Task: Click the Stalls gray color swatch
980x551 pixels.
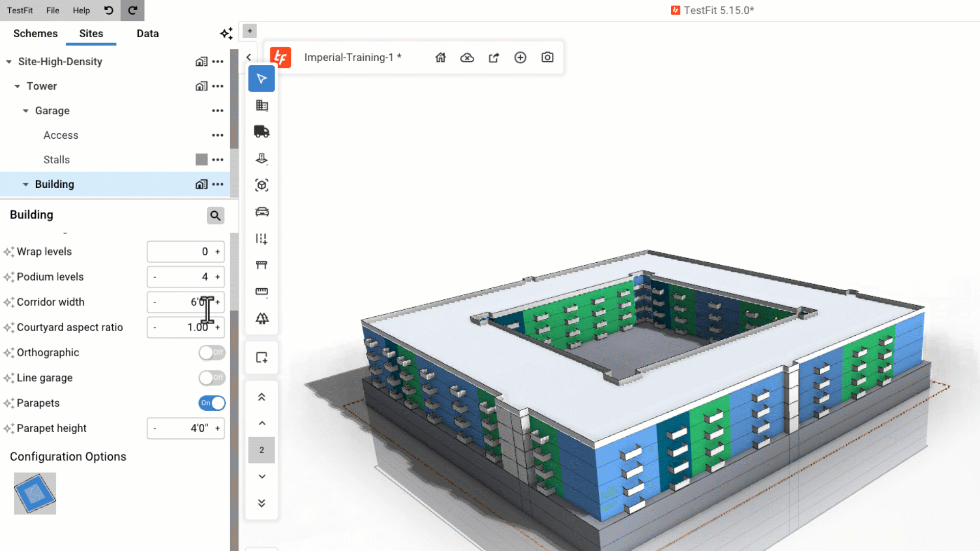Action: (x=202, y=160)
